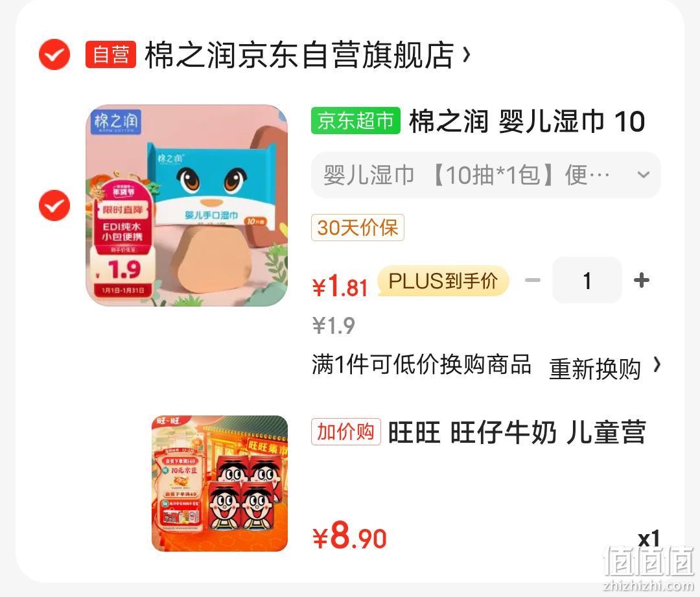Tap the red 自营 self-operated badge
This screenshot has height=597, width=700.
111,54
